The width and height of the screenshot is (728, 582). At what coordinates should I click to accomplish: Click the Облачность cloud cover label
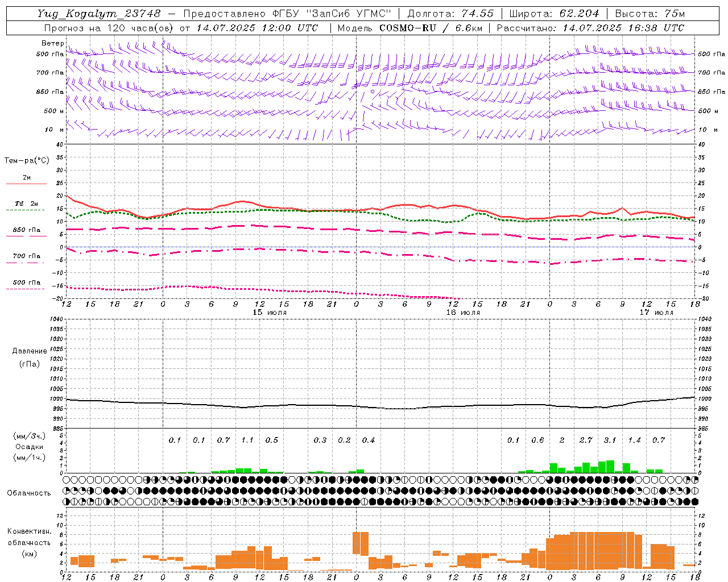coord(29,493)
